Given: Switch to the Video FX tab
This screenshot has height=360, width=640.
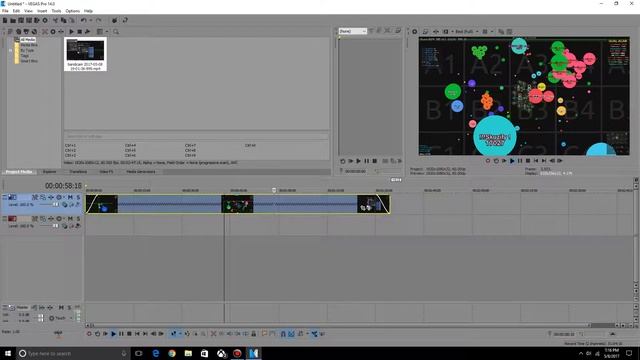Looking at the screenshot, I should 106,172.
